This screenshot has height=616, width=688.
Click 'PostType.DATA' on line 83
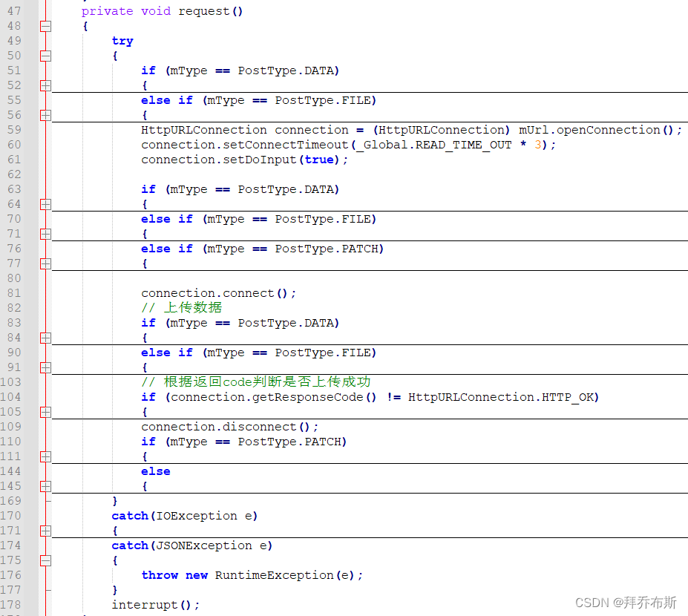click(286, 323)
